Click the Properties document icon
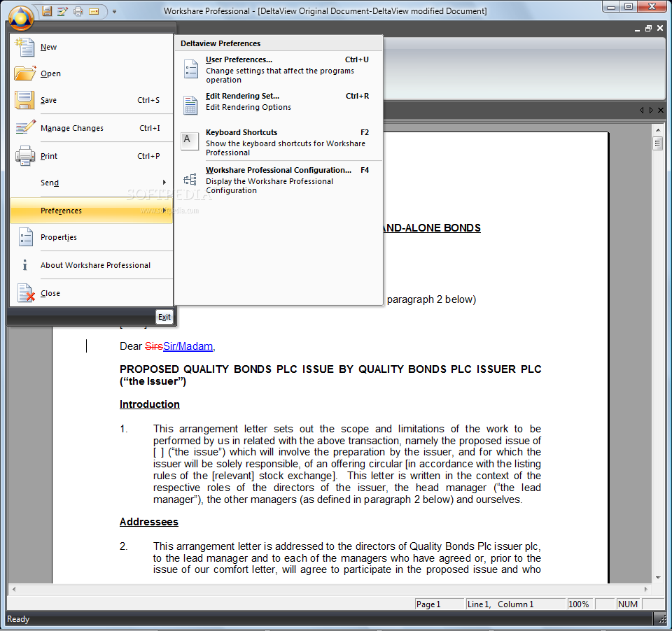Image resolution: width=672 pixels, height=631 pixels. [25, 237]
